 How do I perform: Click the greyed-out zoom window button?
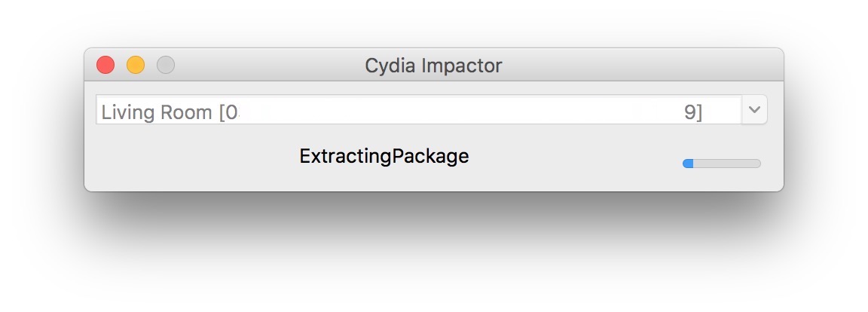[166, 66]
